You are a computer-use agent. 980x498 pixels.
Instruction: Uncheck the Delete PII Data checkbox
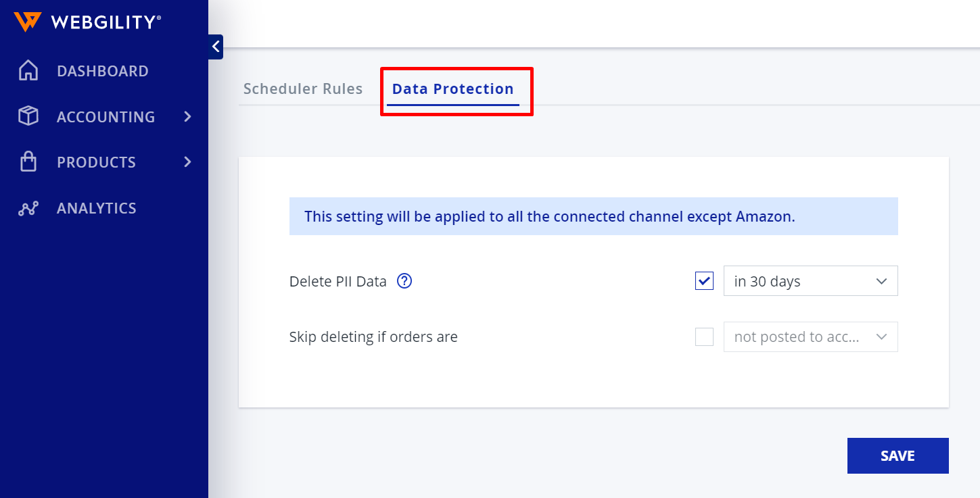pyautogui.click(x=704, y=281)
